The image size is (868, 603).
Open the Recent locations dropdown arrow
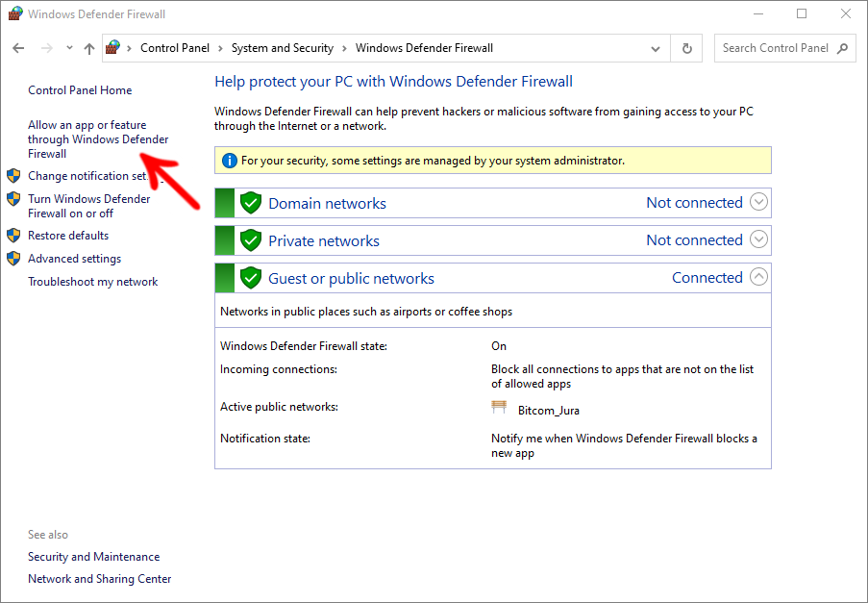(x=69, y=48)
